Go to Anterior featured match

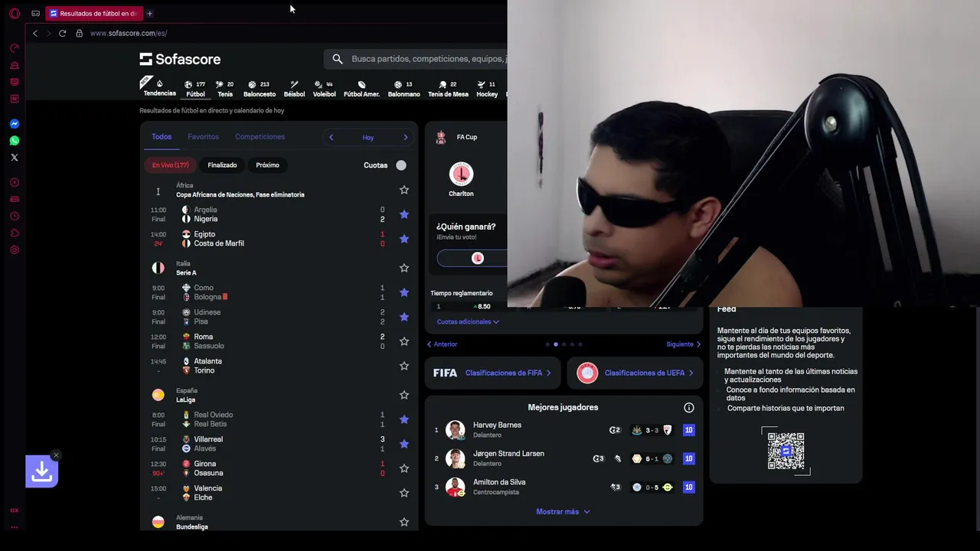(x=442, y=344)
